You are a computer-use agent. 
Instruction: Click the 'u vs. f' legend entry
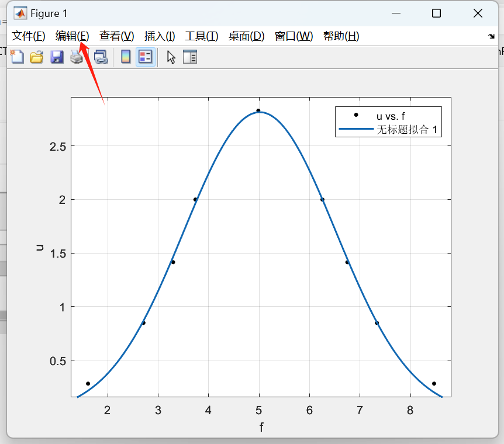391,116
